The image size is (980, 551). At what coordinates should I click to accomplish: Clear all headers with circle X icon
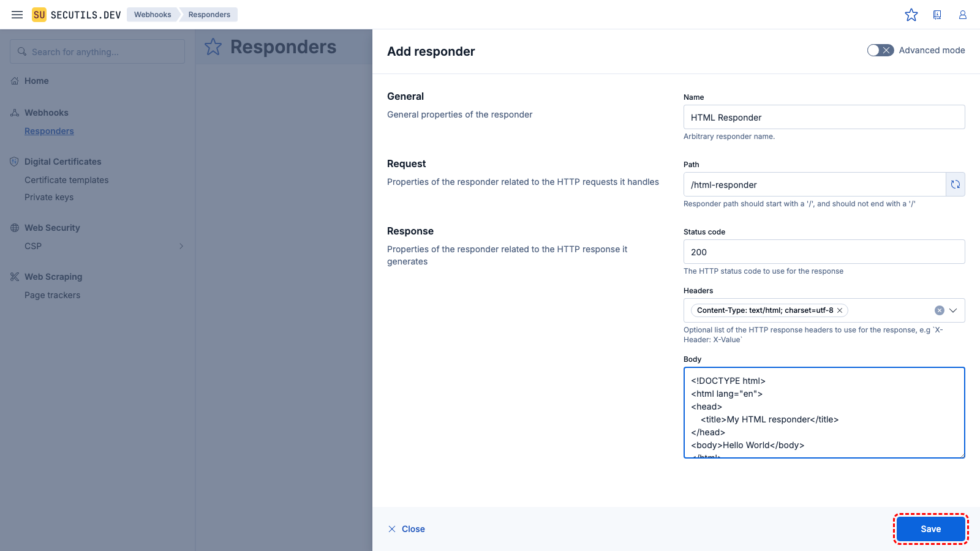[x=939, y=310]
